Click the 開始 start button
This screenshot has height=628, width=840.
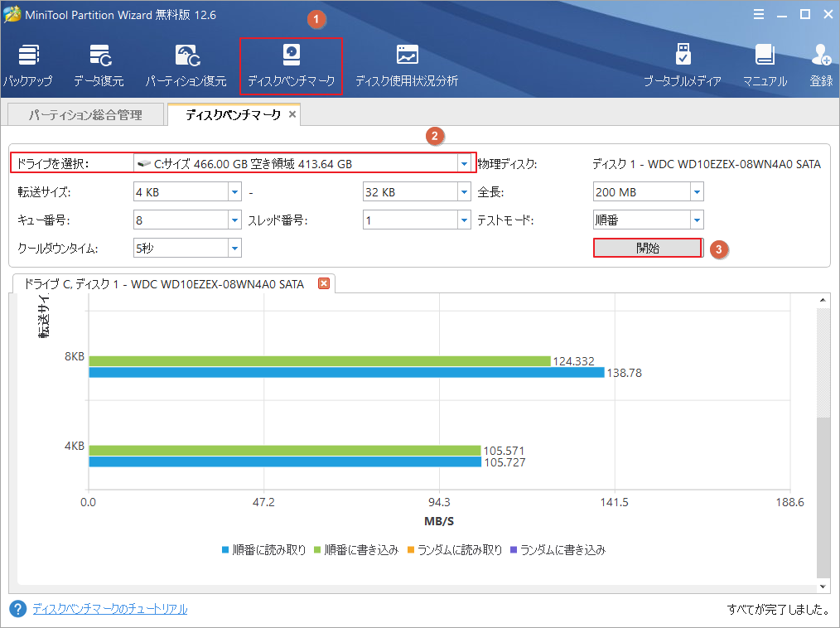(648, 248)
